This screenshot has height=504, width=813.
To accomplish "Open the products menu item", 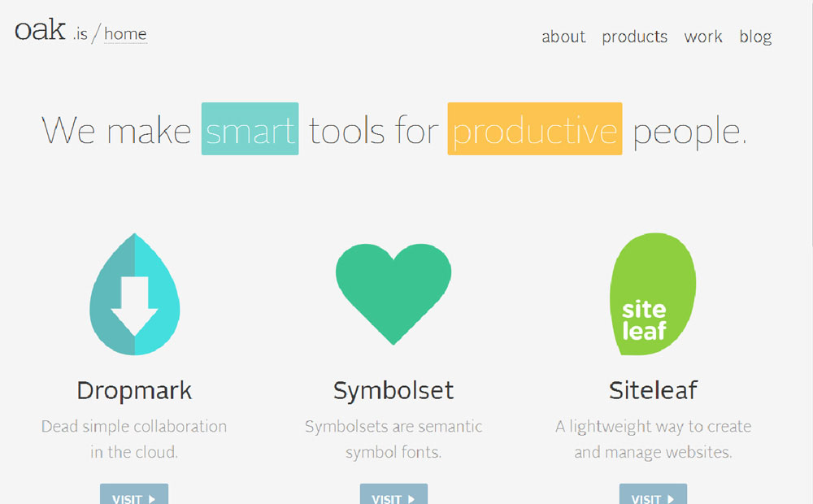I will [x=634, y=37].
